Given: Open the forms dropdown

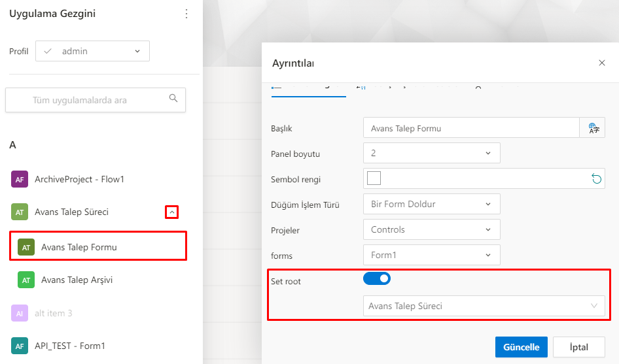Looking at the screenshot, I should tap(431, 255).
